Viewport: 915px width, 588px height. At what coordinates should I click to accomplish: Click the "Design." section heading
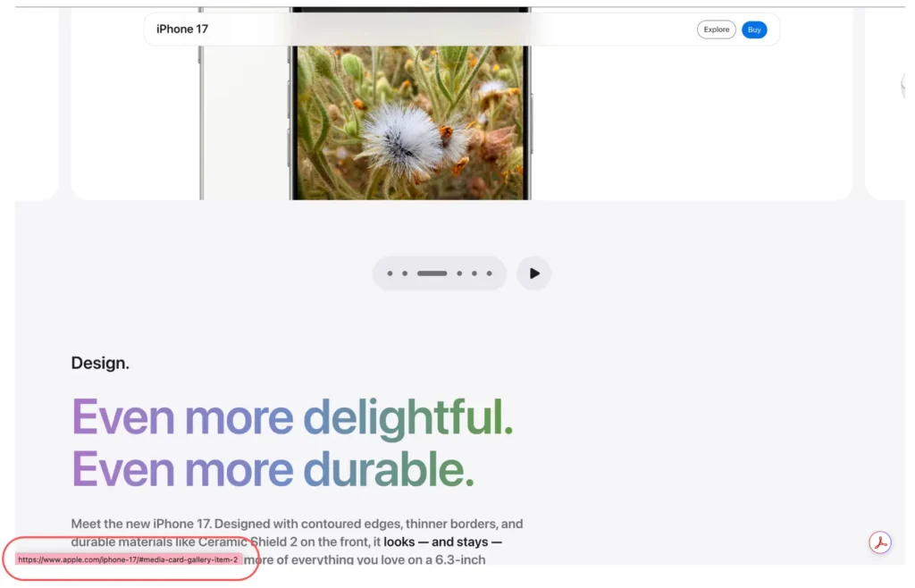pos(100,363)
